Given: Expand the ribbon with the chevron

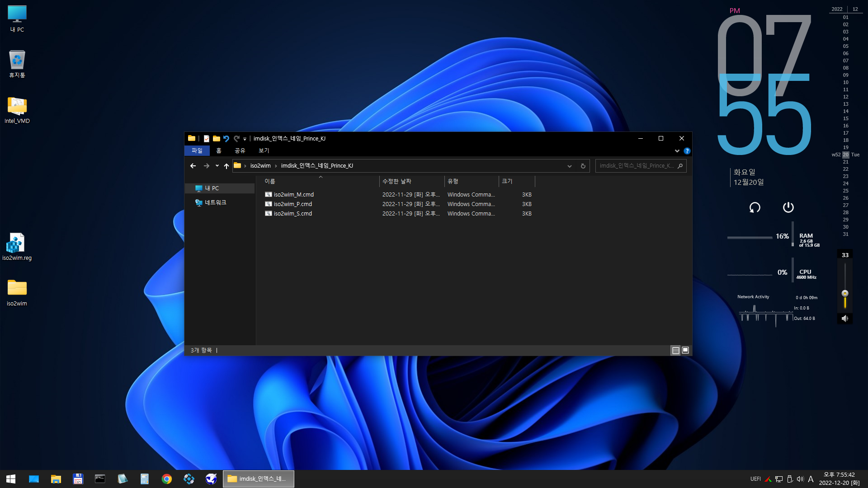Looking at the screenshot, I should [677, 151].
